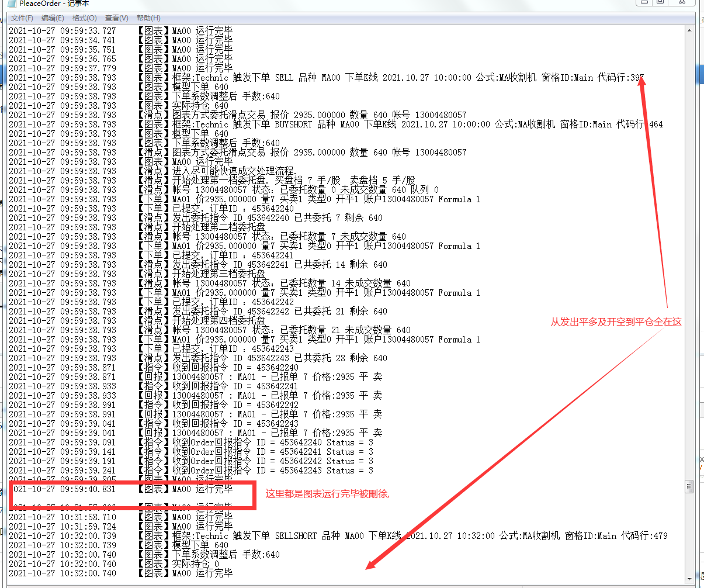
Task: Click the Notepad icon in title bar
Action: pyautogui.click(x=11, y=4)
